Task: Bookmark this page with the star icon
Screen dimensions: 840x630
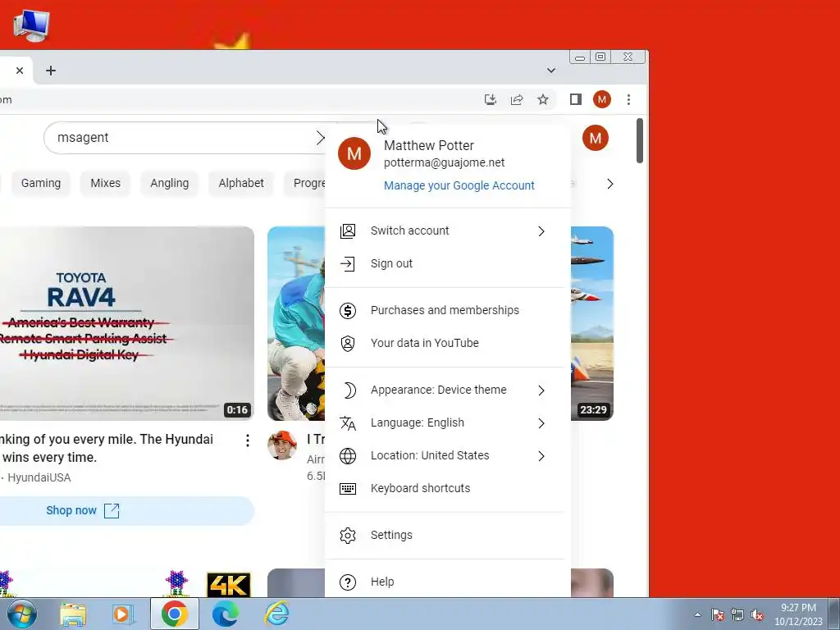Action: tap(543, 99)
